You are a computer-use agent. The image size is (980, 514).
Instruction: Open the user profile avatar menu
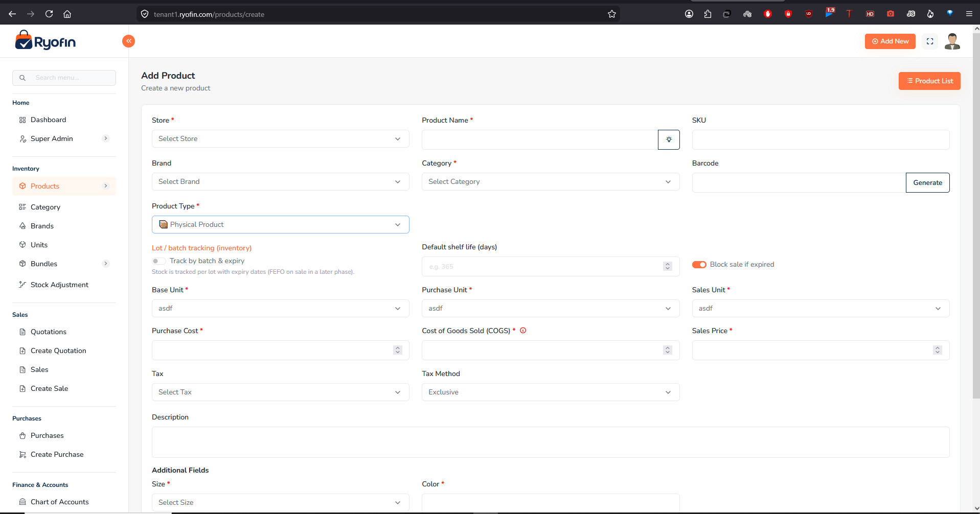(952, 41)
